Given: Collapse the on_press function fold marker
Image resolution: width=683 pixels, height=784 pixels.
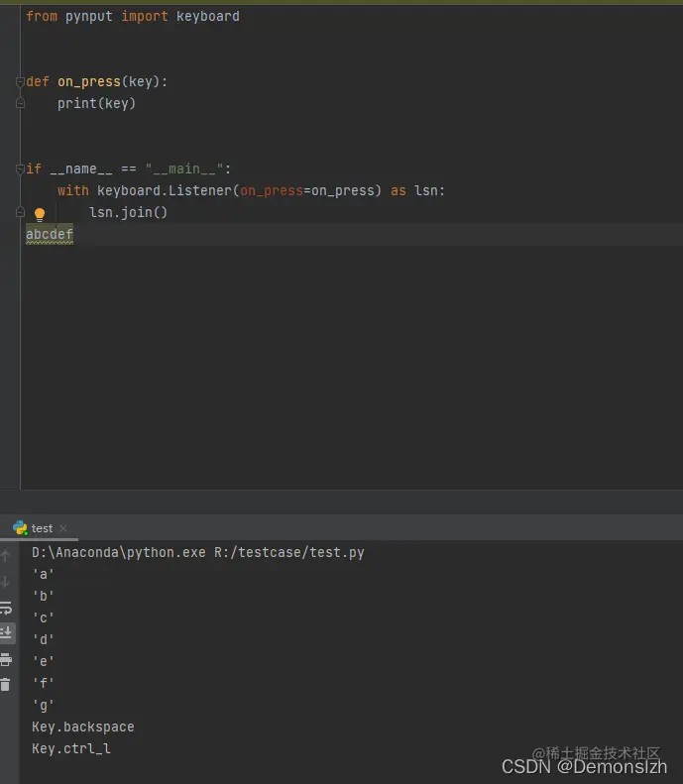Looking at the screenshot, I should click(x=20, y=81).
